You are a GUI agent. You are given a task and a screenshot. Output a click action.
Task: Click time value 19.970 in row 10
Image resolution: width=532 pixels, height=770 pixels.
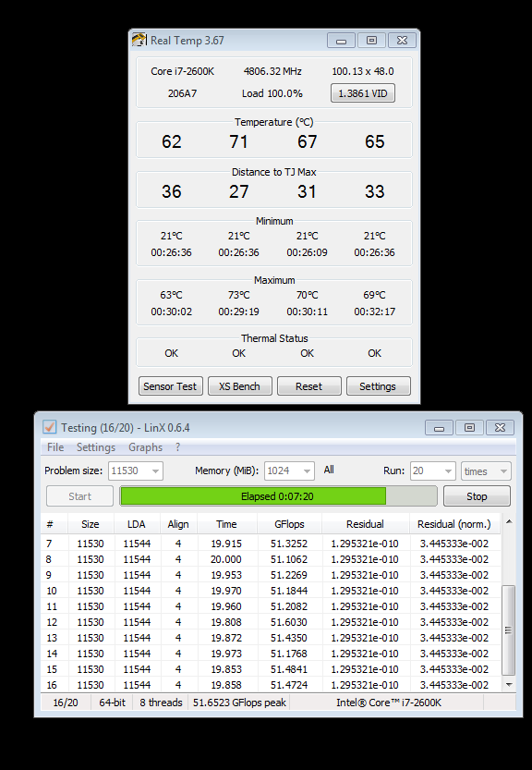(226, 591)
